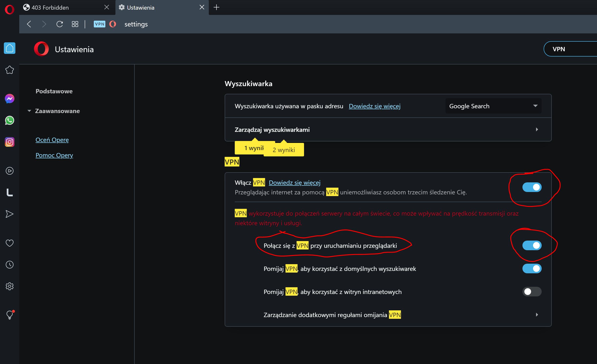This screenshot has height=364, width=597.
Task: Open Settings gear in sidebar
Action: pyautogui.click(x=10, y=286)
